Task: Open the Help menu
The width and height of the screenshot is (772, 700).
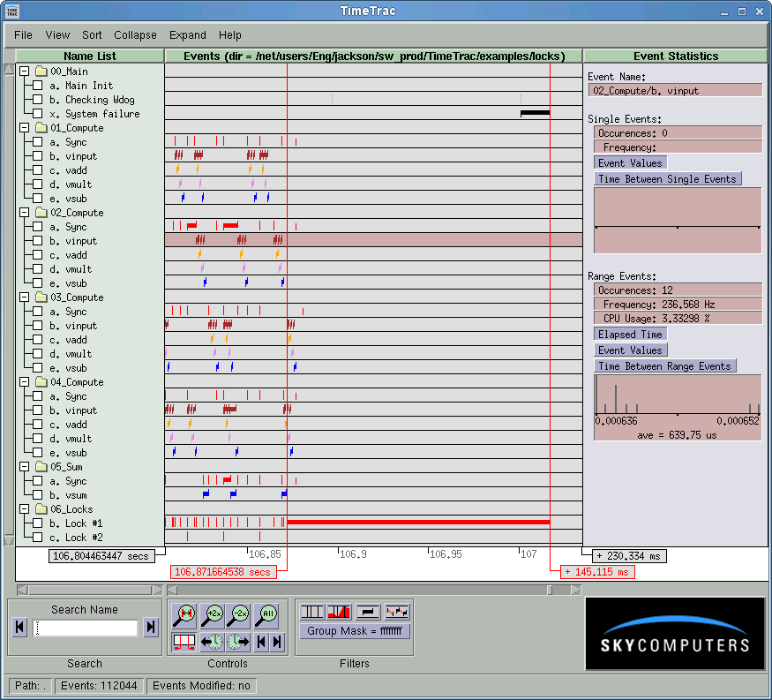Action: coord(230,35)
